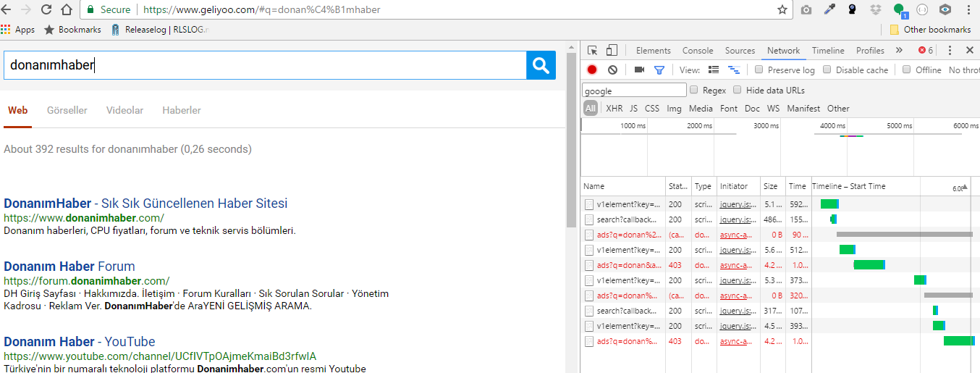Clear the network log
Screen dimensions: 980x373
[612, 70]
